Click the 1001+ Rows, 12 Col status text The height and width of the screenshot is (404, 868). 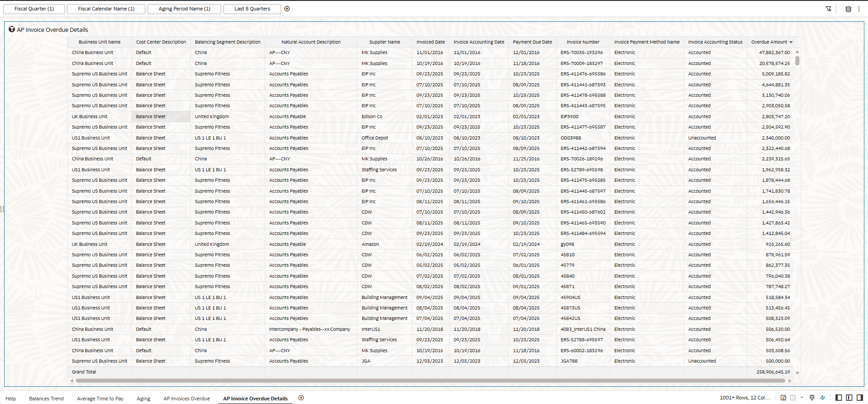coord(744,398)
